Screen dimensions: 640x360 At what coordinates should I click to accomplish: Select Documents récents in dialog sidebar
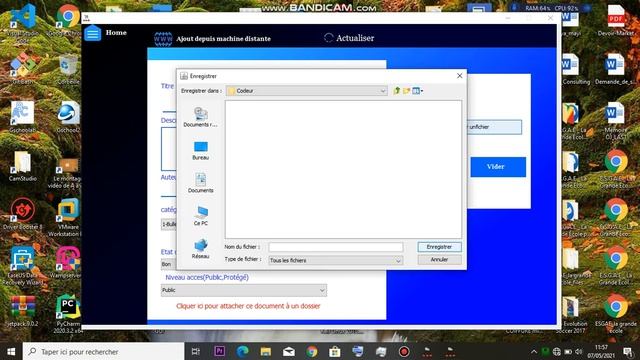200,117
